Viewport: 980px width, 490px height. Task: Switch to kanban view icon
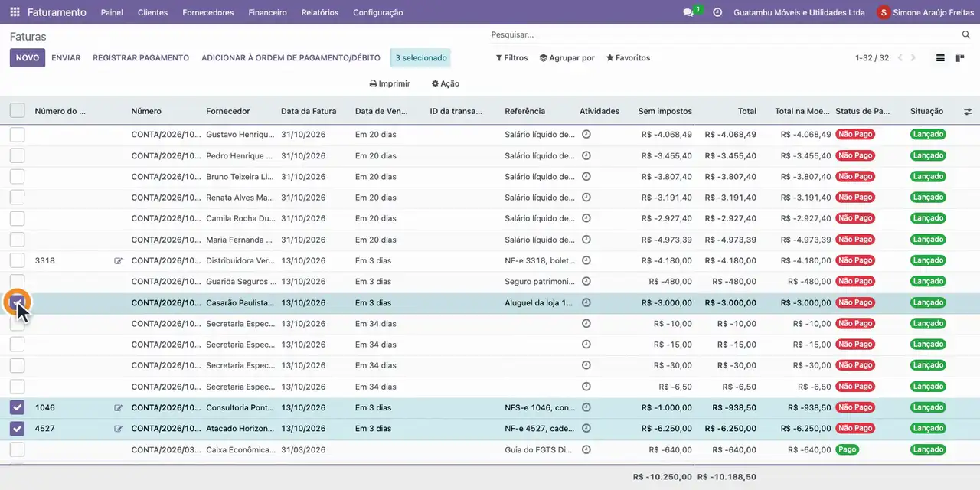click(960, 58)
